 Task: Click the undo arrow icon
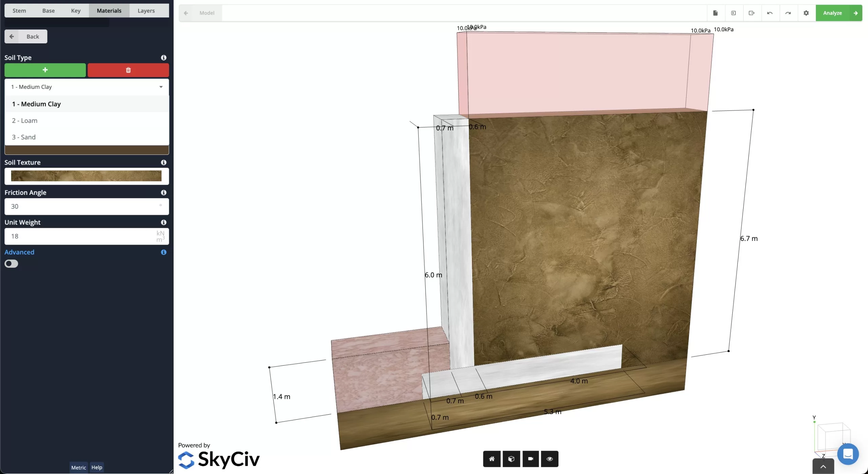[770, 13]
